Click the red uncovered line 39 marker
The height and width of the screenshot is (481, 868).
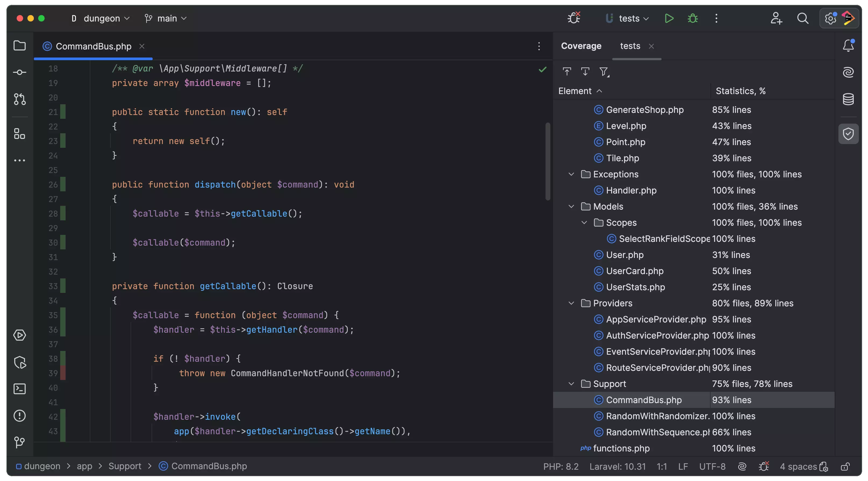tap(63, 373)
